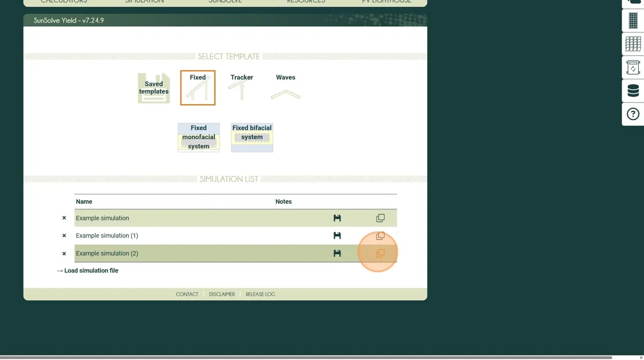Duplicate Example simulation (2)
The width and height of the screenshot is (644, 360).
pos(380,254)
